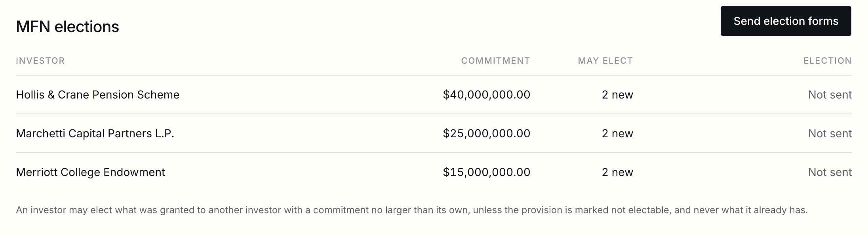Click the May Elect column header

click(605, 61)
